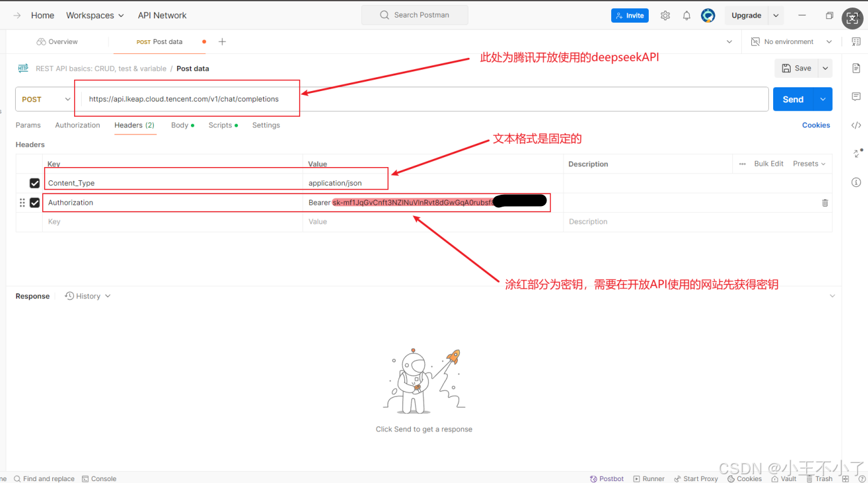This screenshot has height=483, width=868.
Task: Click the empty Value field in headers
Action: 433,222
